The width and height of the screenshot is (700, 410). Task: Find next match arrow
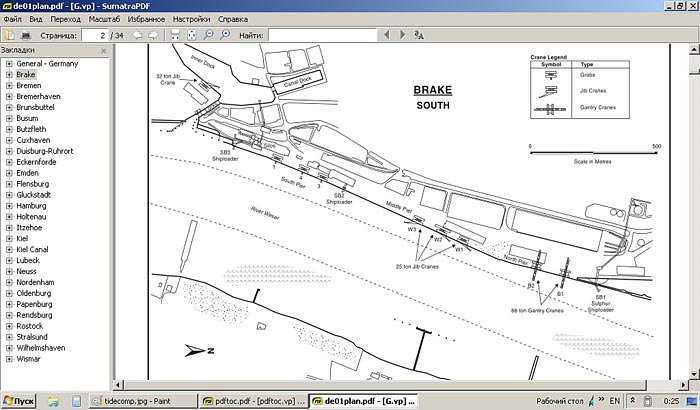coord(402,35)
